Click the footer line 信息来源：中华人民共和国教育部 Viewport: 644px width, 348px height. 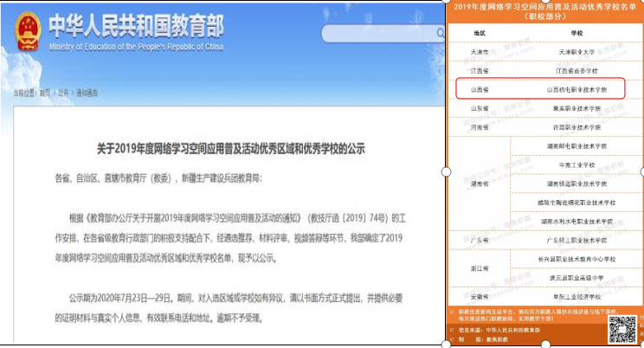499,330
